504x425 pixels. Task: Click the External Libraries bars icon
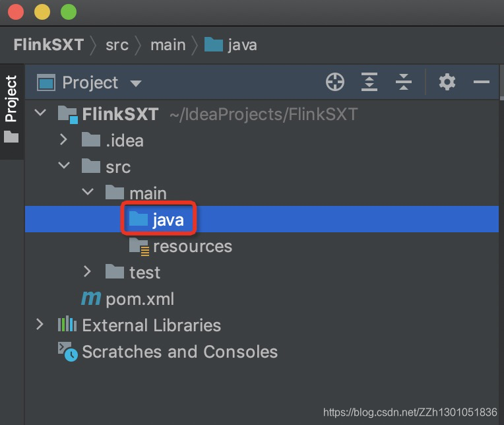(67, 324)
